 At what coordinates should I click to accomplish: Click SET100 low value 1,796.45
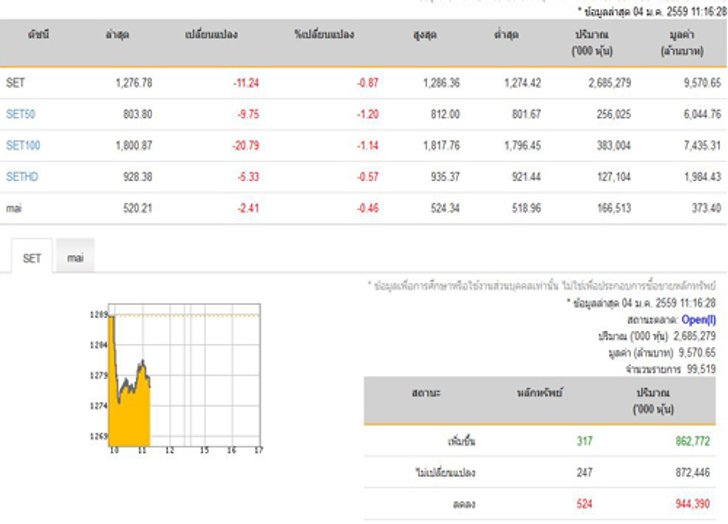522,146
